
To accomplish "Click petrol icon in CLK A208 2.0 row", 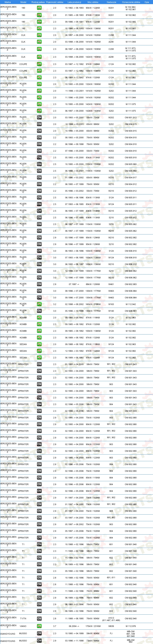I will [39, 42].
